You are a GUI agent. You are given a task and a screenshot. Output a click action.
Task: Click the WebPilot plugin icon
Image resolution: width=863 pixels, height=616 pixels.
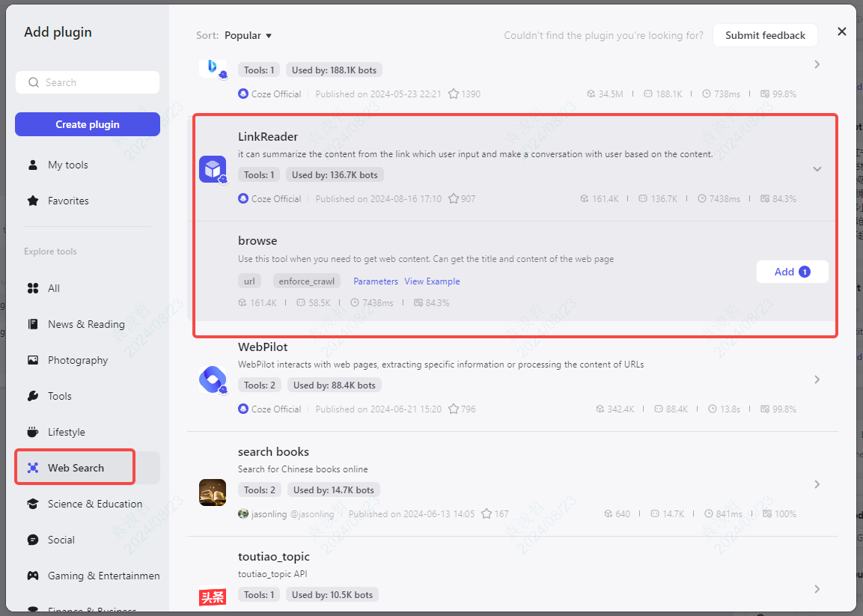click(x=213, y=379)
